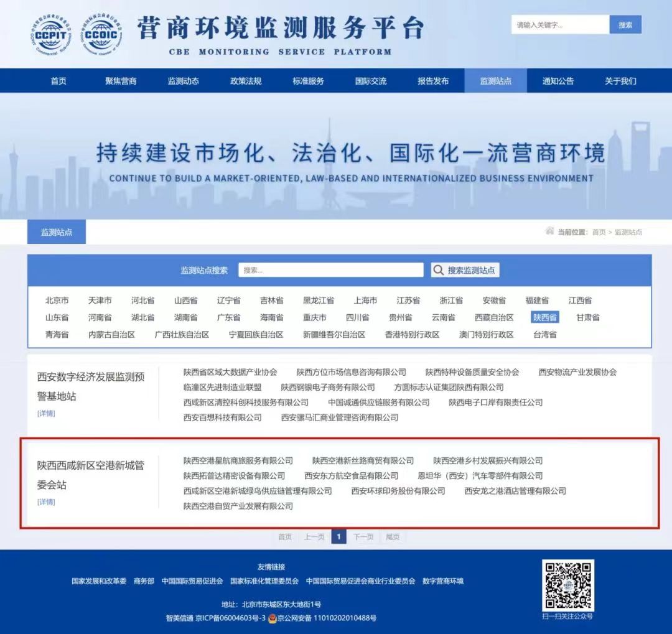This screenshot has width=672, height=634.
Task: Focus the 监测站点搜索 input box
Action: 331,270
